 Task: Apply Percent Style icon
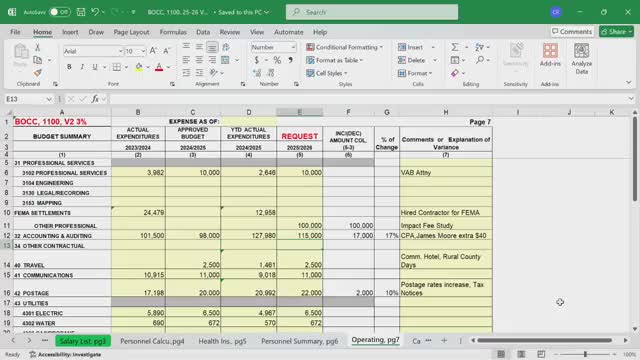coord(277,60)
